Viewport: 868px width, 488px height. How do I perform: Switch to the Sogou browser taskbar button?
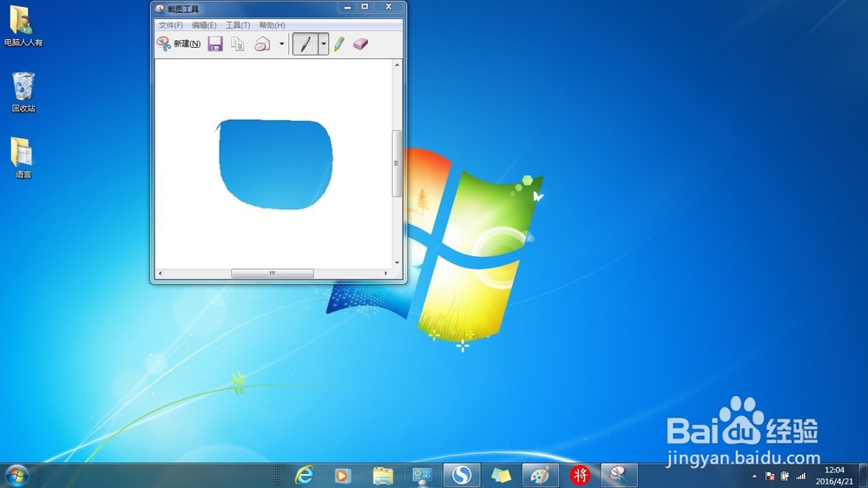461,475
